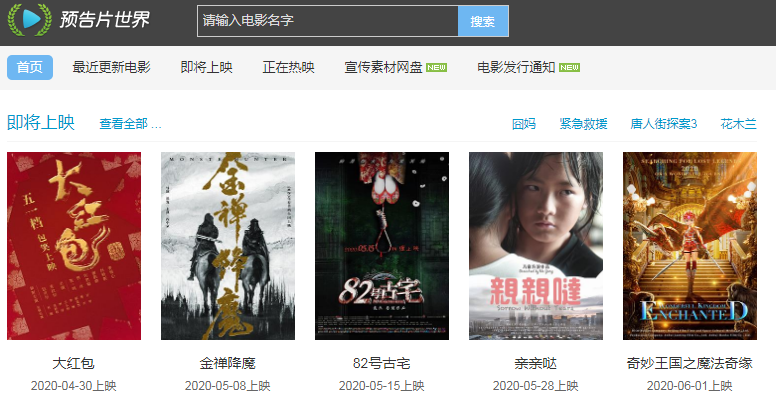Expand the full list via 查看全部 …
The width and height of the screenshot is (776, 404).
130,124
